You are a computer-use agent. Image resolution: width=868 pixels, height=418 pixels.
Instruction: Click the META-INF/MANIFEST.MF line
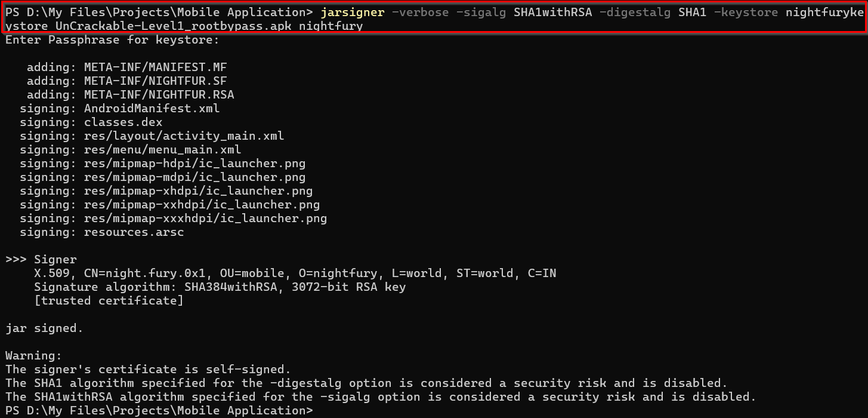(x=155, y=67)
